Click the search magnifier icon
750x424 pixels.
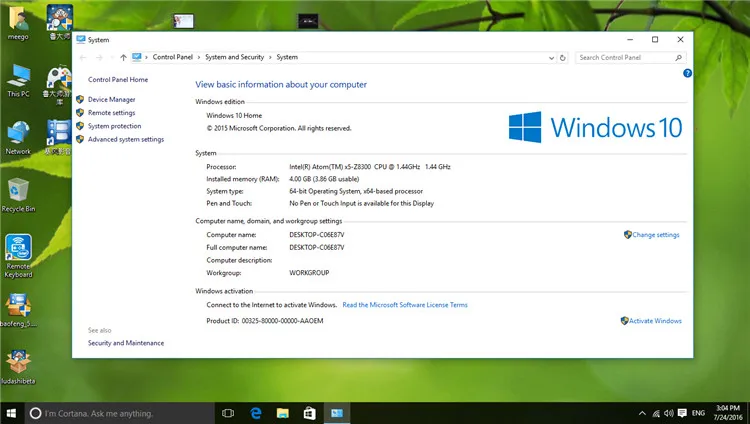(x=678, y=57)
